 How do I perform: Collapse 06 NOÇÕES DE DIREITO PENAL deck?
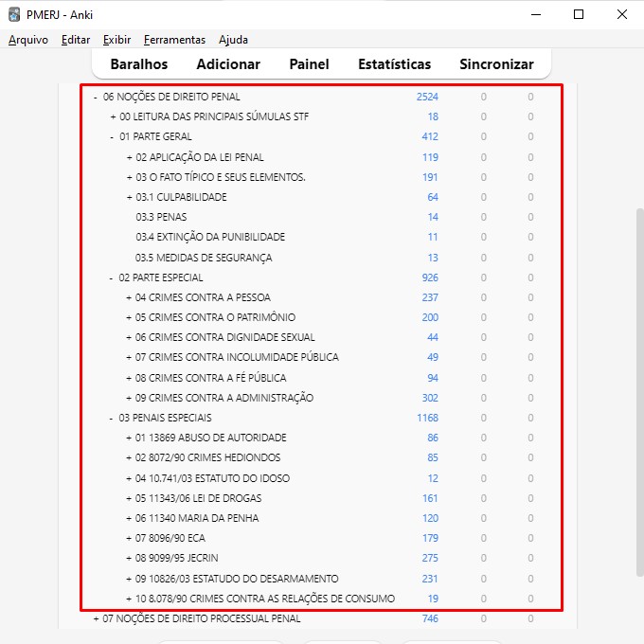pyautogui.click(x=96, y=98)
